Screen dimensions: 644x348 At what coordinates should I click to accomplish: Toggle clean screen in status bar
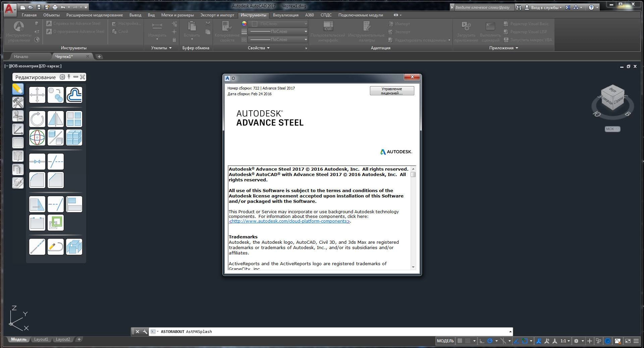pyautogui.click(x=627, y=341)
